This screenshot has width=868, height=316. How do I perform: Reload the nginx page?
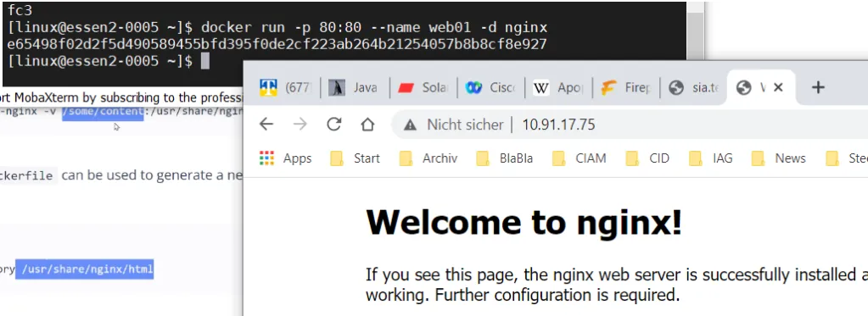[x=333, y=125]
